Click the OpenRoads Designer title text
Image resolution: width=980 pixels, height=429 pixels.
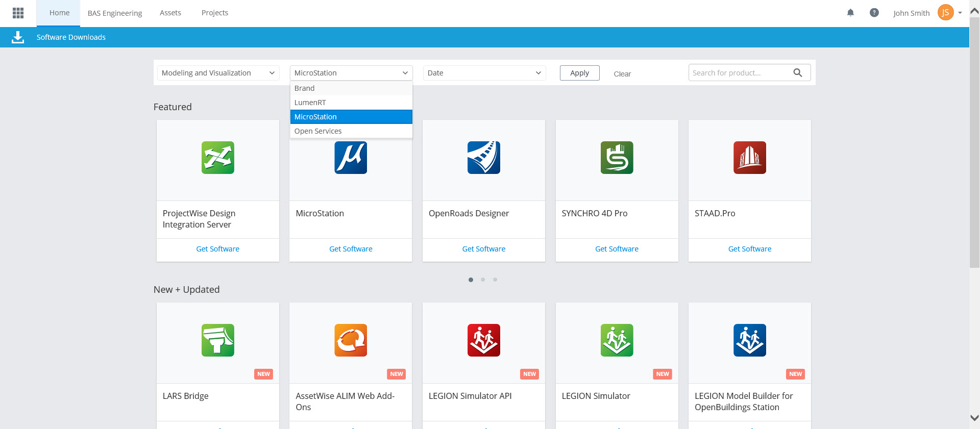point(469,213)
